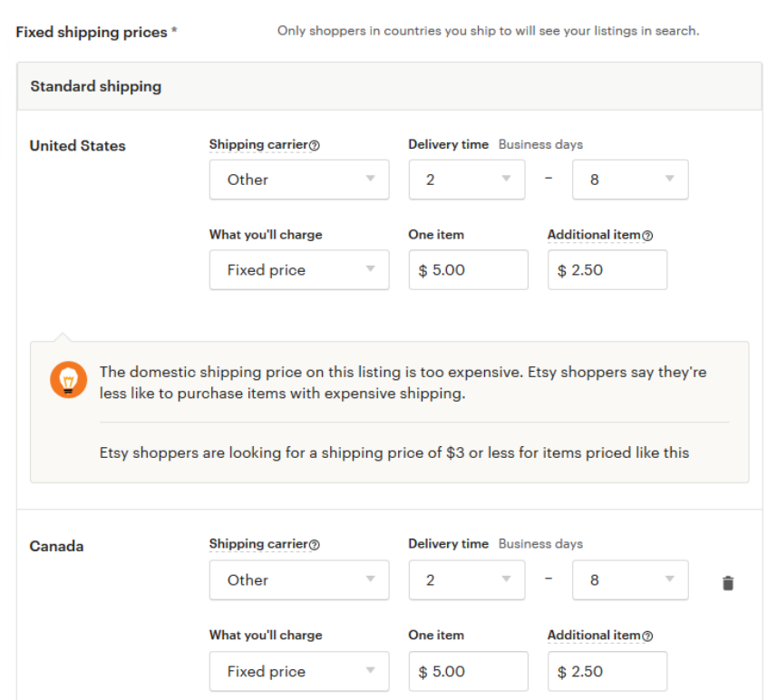Open United States maximum delivery time dropdown
777x700 pixels.
(x=630, y=180)
